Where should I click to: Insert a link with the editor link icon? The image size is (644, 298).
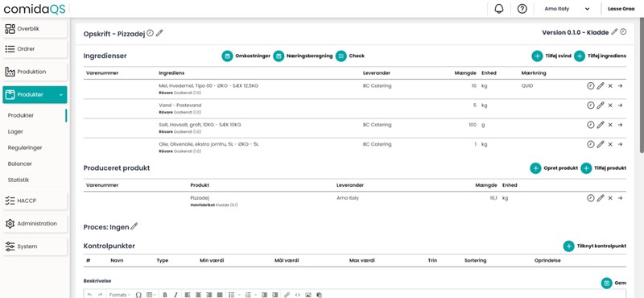287,295
